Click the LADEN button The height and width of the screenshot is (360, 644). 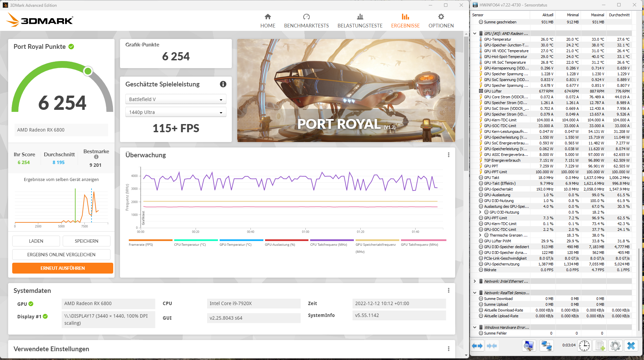[x=36, y=241]
